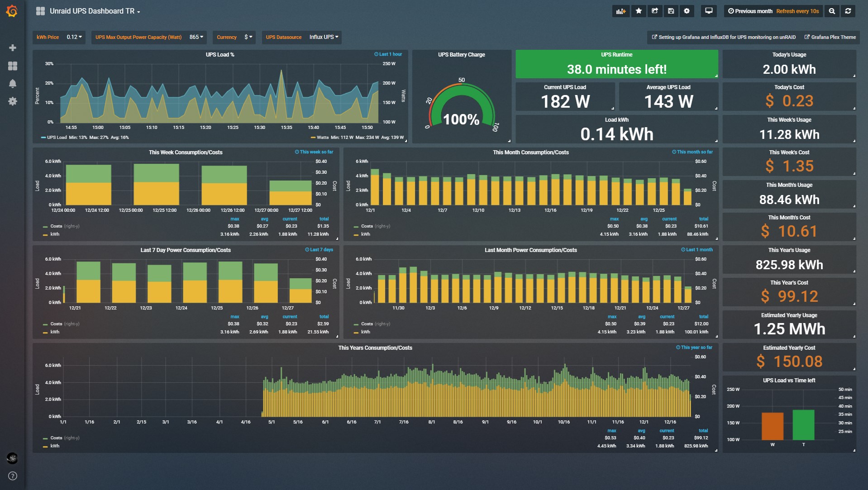This screenshot has height=490, width=868.
Task: Click the Share dashboard icon
Action: click(x=655, y=11)
